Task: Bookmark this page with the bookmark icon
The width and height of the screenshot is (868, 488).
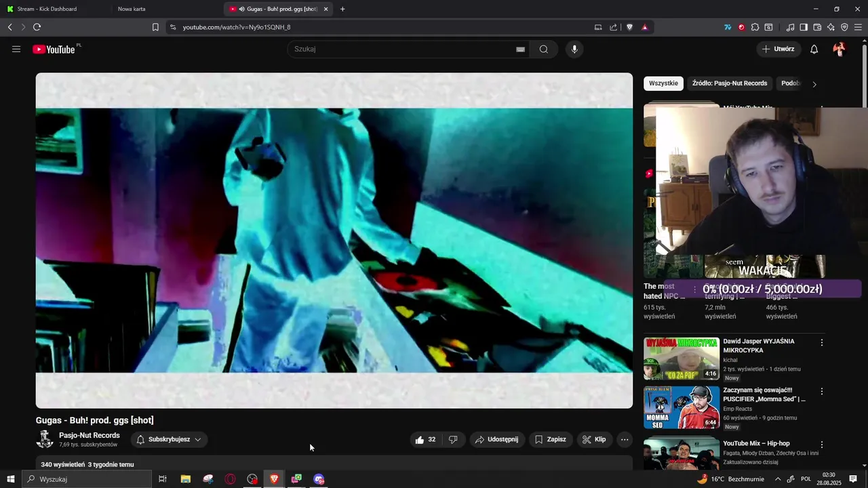Action: click(x=155, y=27)
